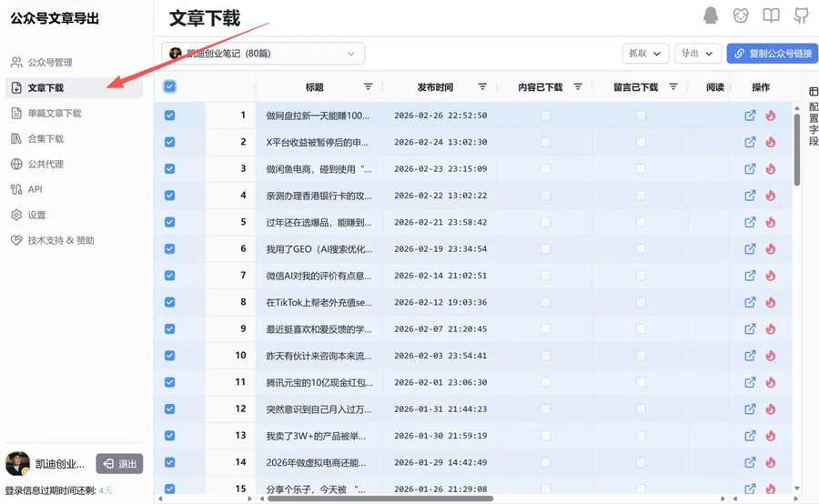Uncheck row 5 selection checkbox
The image size is (819, 504).
click(170, 222)
